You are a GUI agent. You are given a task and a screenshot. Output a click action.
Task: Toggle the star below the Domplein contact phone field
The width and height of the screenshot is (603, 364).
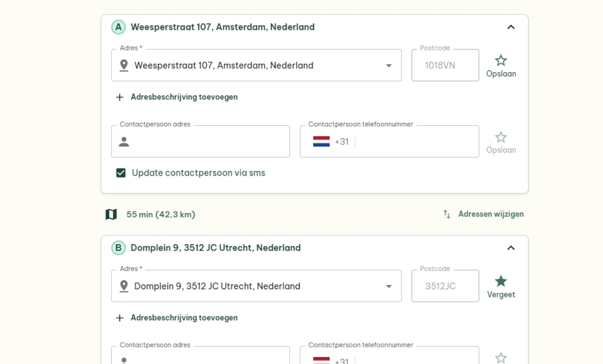(501, 357)
